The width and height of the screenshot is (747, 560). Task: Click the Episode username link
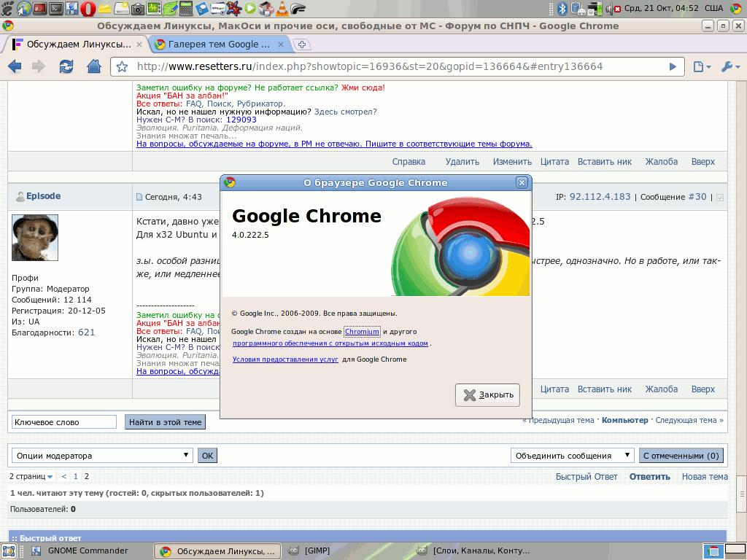[43, 196]
